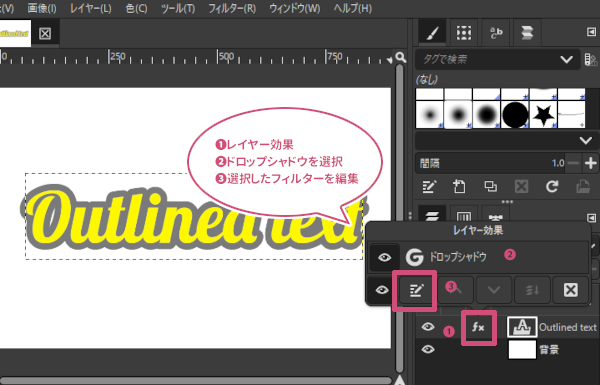Screen dimensions: 600x385
Task: Open the ツール(T) menu
Action: pos(178,8)
